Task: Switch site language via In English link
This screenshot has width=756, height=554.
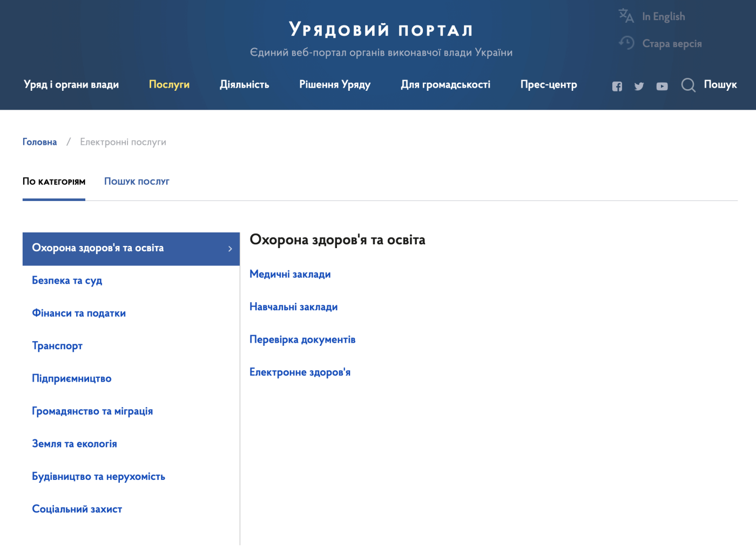Action: (663, 17)
